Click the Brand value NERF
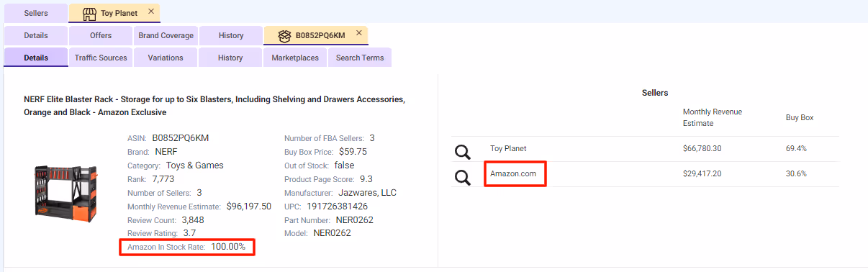 point(166,152)
